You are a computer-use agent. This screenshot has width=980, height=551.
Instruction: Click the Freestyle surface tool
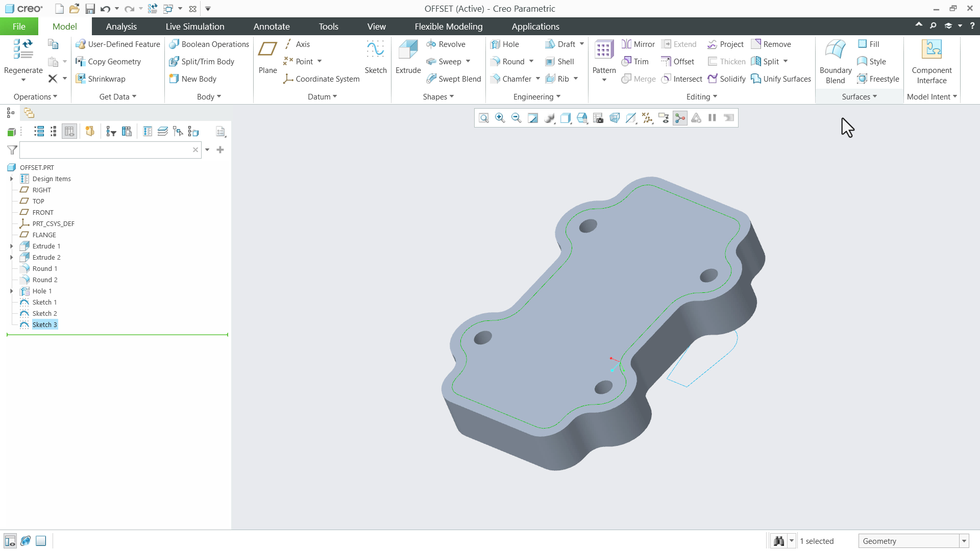[x=878, y=79]
